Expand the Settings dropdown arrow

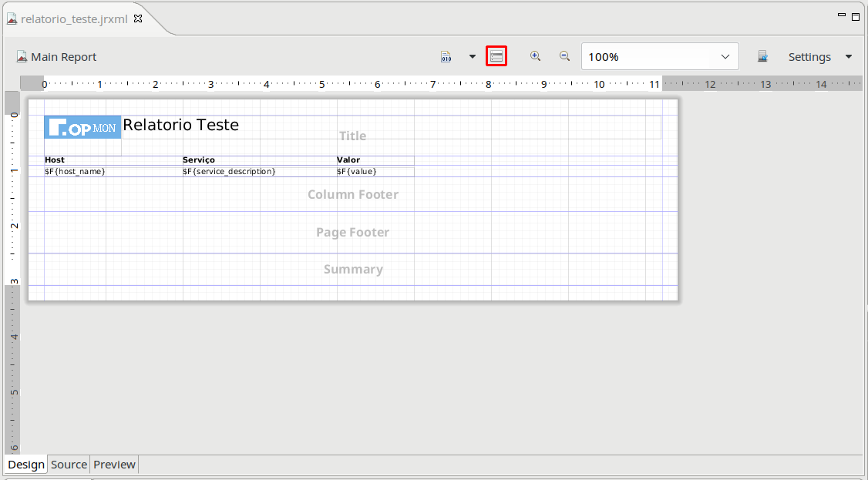(849, 57)
